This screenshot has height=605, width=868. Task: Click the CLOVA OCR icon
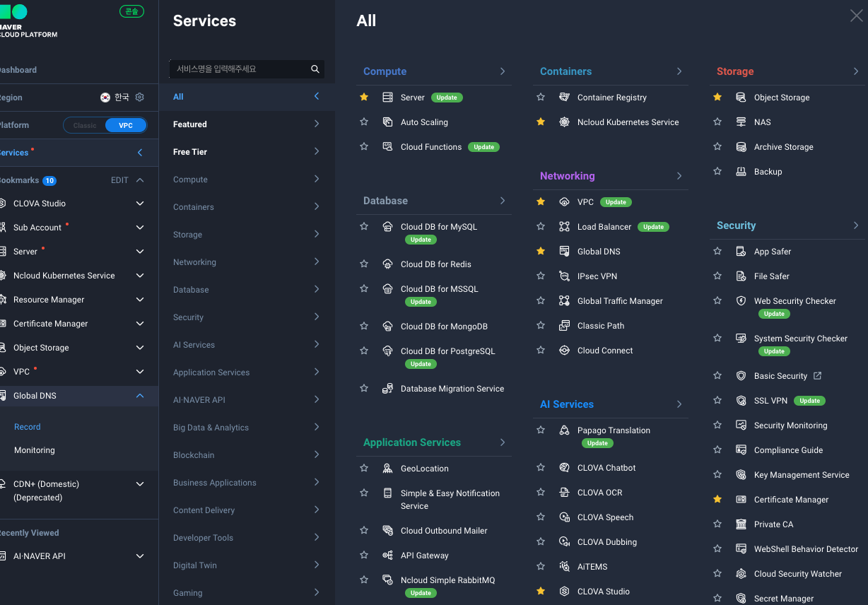coord(564,493)
